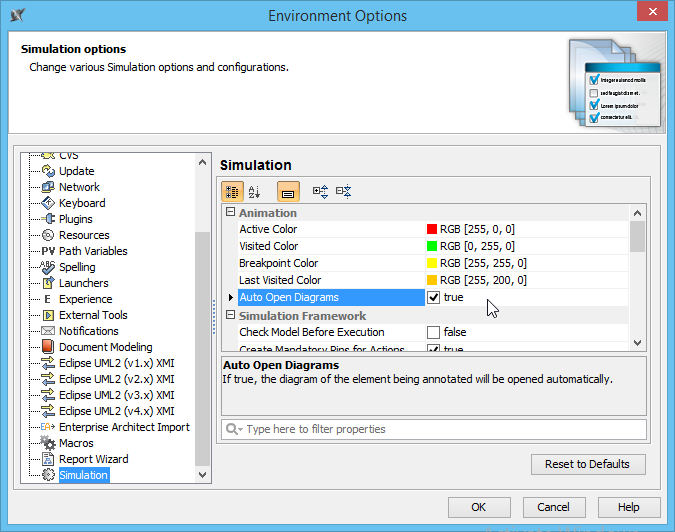Click the Enterprise Architect Import icon

tap(48, 427)
